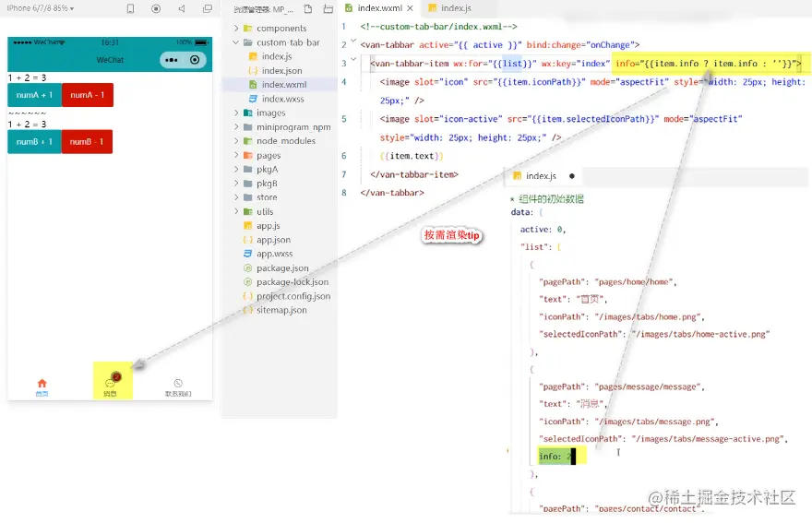Screen dimensions: 812x523
Task: Close the index.wxml editor tab
Action: [410, 8]
